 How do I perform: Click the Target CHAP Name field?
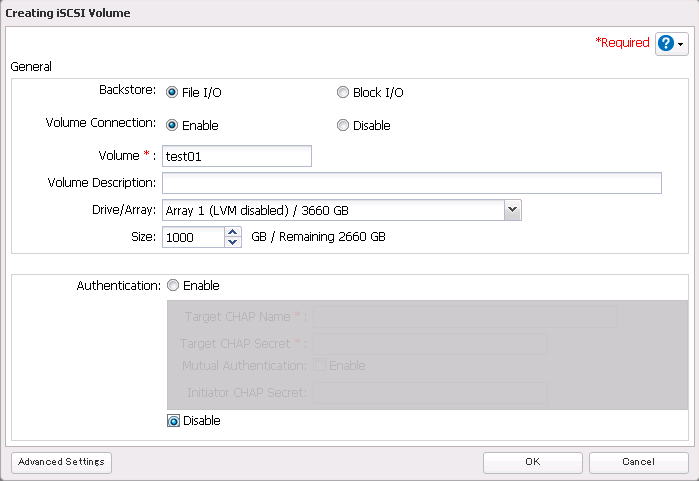464,317
